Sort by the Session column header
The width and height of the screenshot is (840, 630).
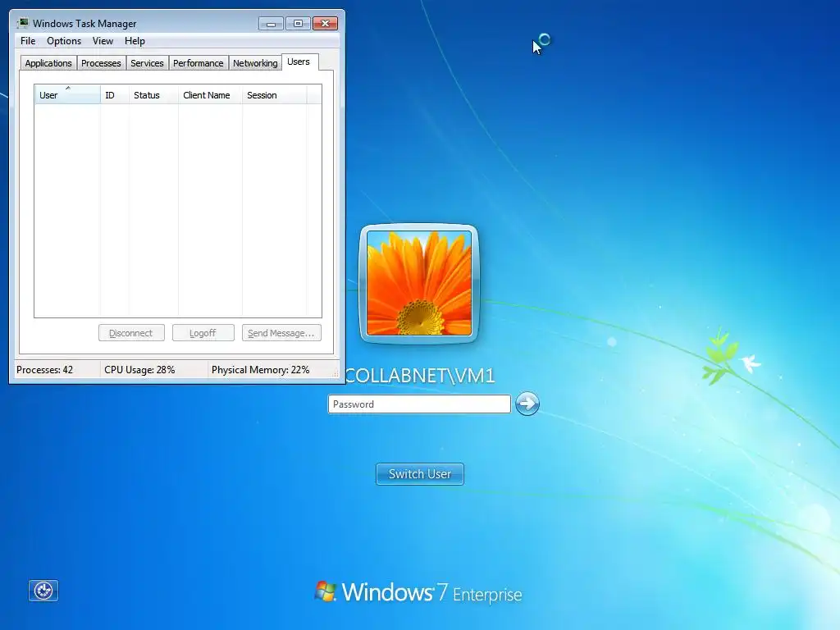[x=274, y=95]
